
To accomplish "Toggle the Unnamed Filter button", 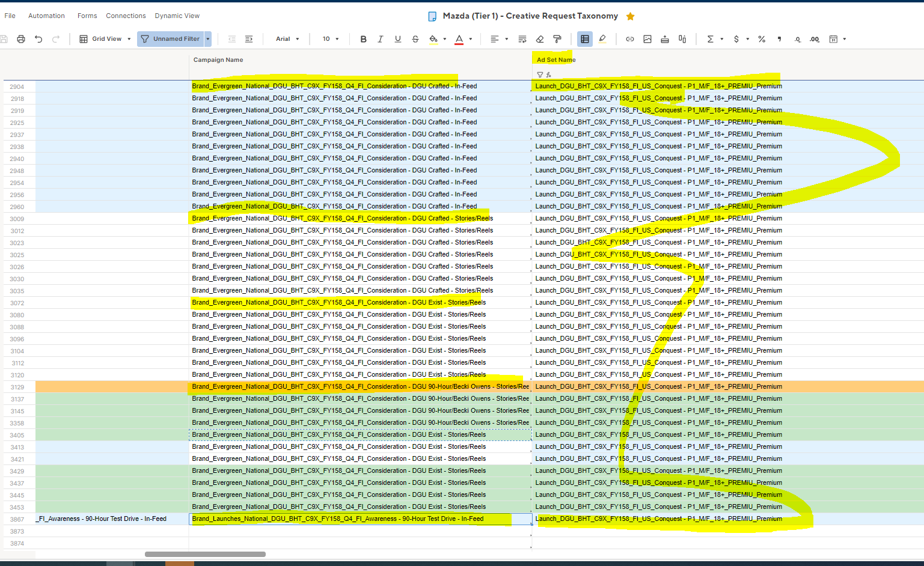I will (x=171, y=39).
